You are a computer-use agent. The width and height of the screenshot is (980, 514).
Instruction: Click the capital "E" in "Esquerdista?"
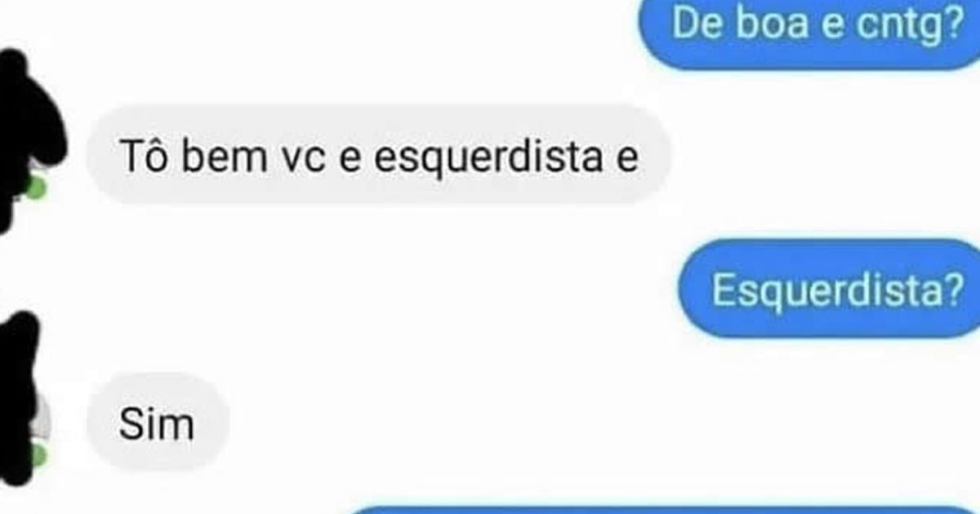click(723, 290)
